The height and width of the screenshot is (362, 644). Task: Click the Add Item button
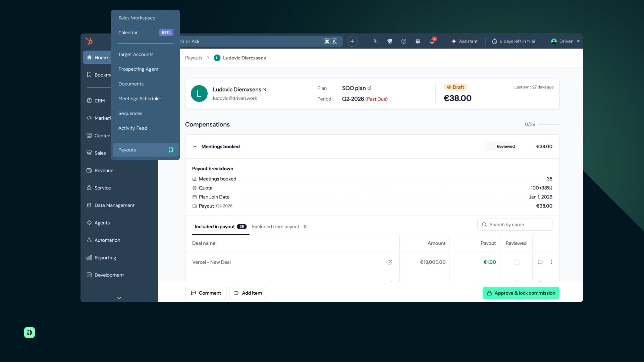click(x=248, y=293)
